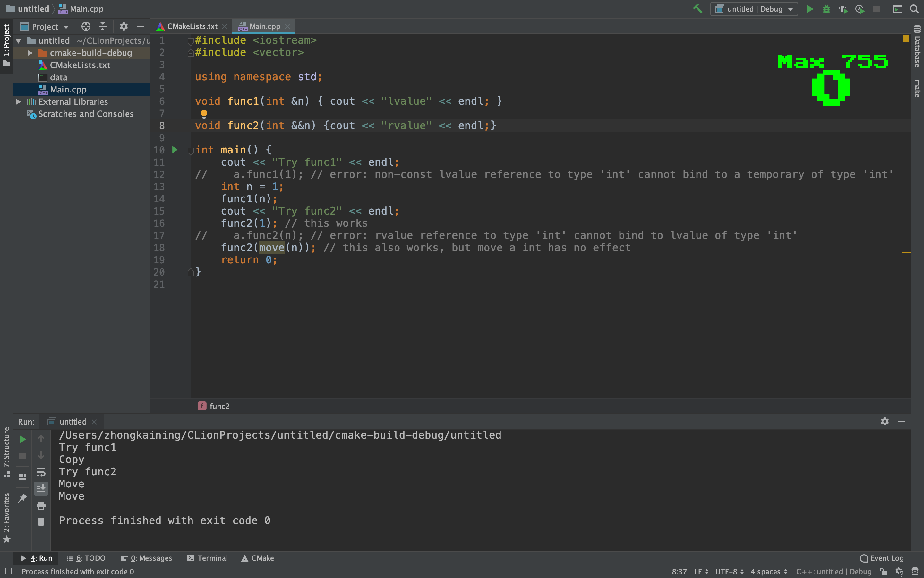
Task: Minimize the Run panel with the minus icon
Action: coord(902,421)
